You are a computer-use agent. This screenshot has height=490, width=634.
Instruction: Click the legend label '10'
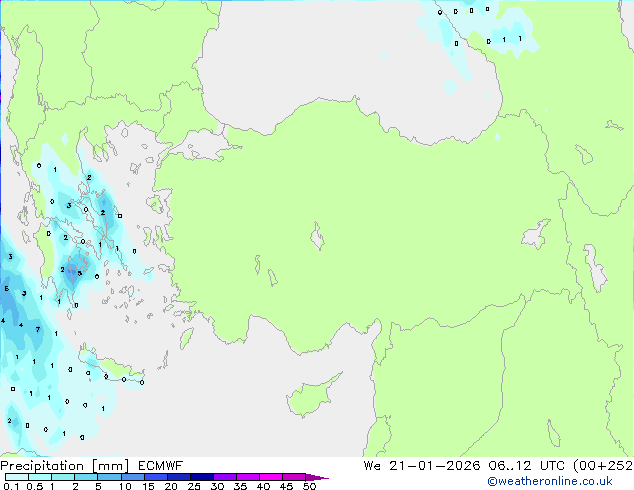(x=125, y=486)
